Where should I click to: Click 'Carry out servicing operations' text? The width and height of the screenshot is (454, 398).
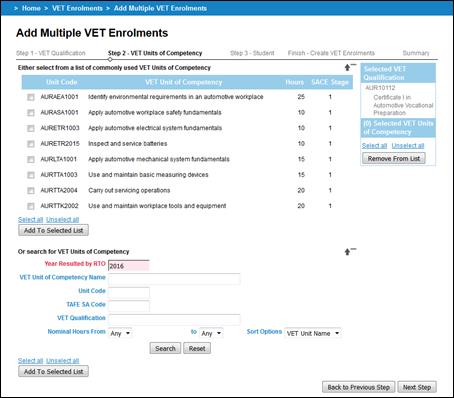[x=129, y=190]
